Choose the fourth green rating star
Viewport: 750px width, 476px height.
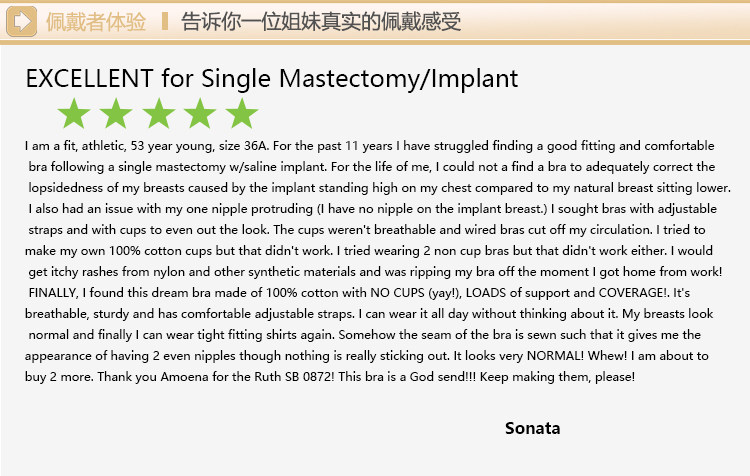[200, 114]
